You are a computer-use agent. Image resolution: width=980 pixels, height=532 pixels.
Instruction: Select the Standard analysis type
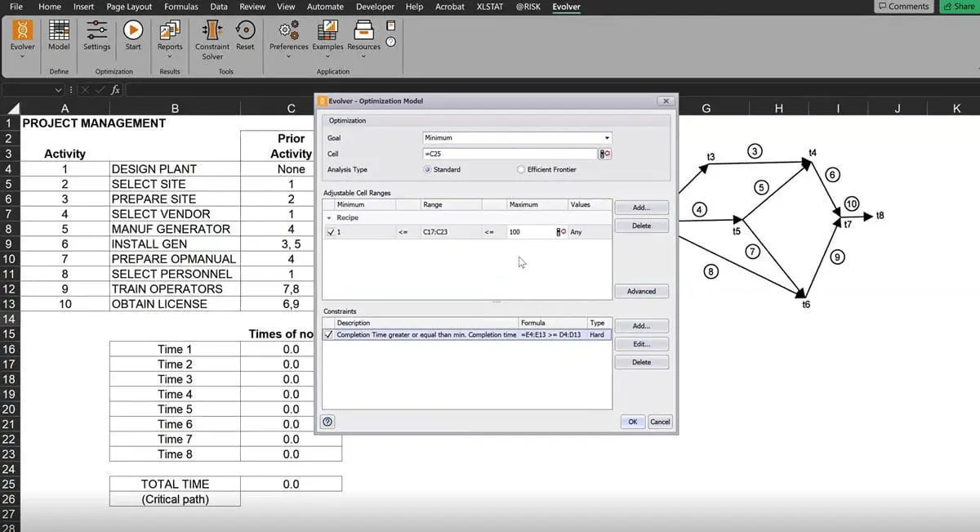tap(427, 169)
